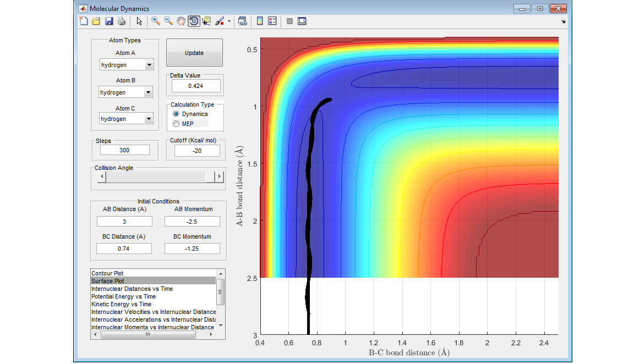Viewport: 634px width, 364px height.
Task: Save the figure with the floppy disk icon
Action: pos(109,21)
